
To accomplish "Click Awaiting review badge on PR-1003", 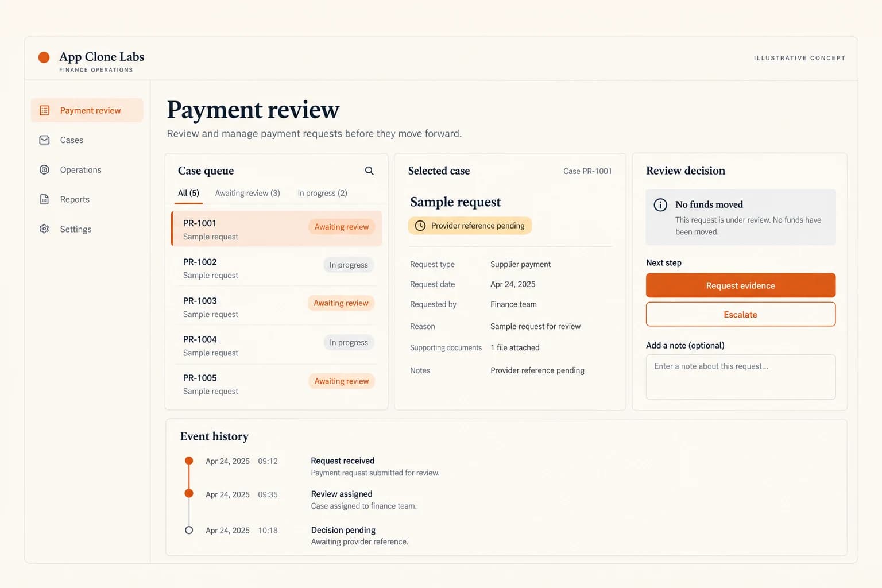I will [341, 303].
